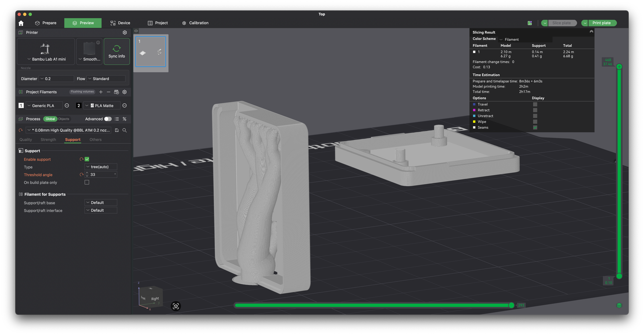Search process settings magnifier icon

click(124, 130)
